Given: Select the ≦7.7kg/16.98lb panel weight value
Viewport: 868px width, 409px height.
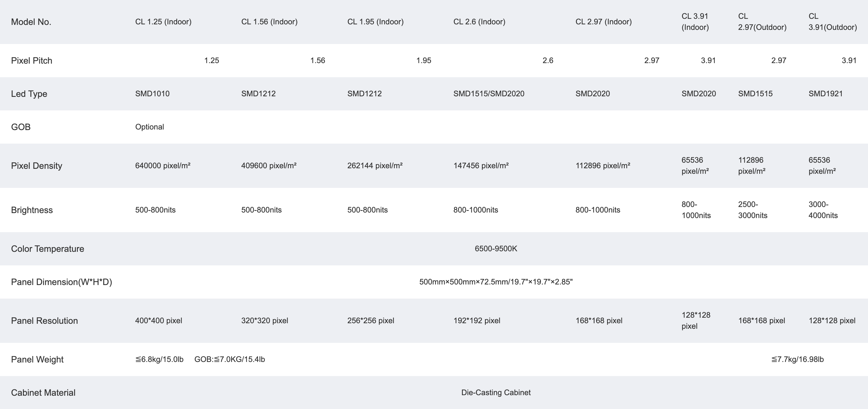Looking at the screenshot, I should pyautogui.click(x=797, y=359).
